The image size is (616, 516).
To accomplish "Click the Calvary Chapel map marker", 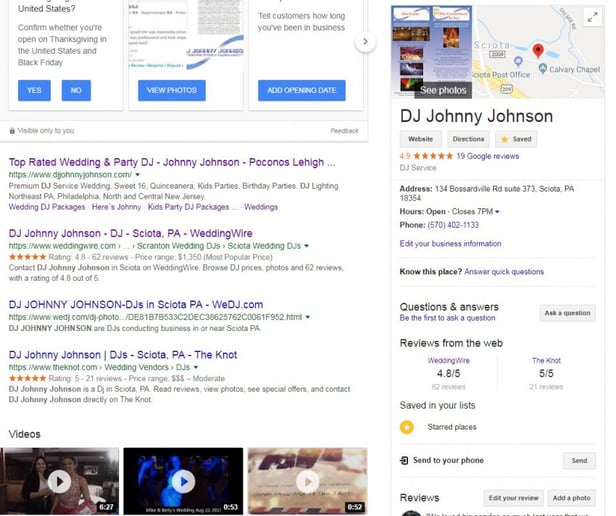I will click(543, 68).
